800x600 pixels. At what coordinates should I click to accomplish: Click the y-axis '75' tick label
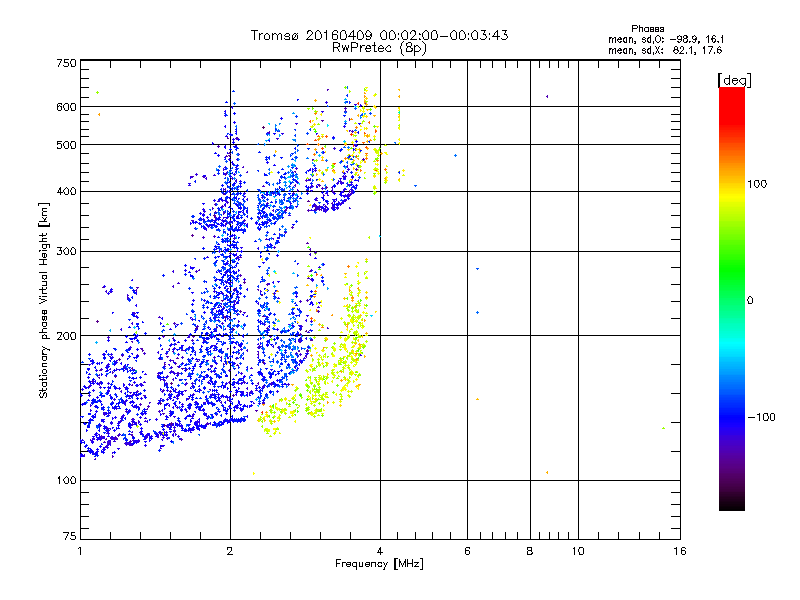coord(70,536)
